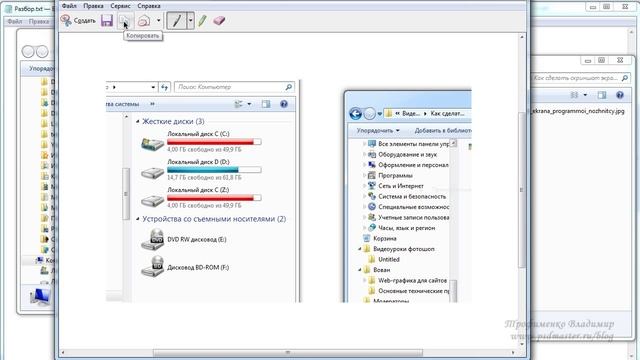Open view options arrow in background Explorer
Viewport: 640px width, 360px height.
pyautogui.click(x=585, y=95)
